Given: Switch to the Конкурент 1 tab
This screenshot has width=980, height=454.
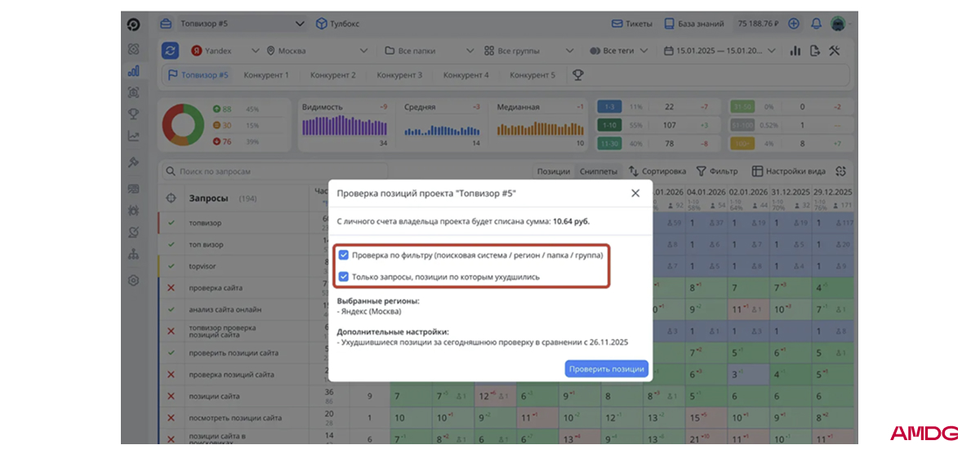Looking at the screenshot, I should tap(265, 75).
